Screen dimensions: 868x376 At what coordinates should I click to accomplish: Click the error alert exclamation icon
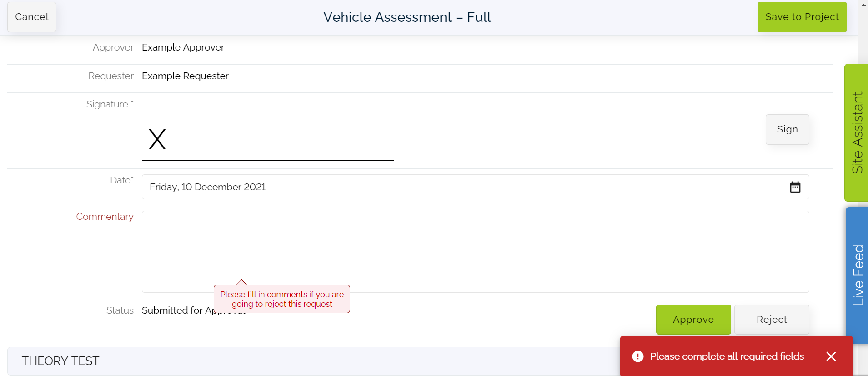(638, 356)
